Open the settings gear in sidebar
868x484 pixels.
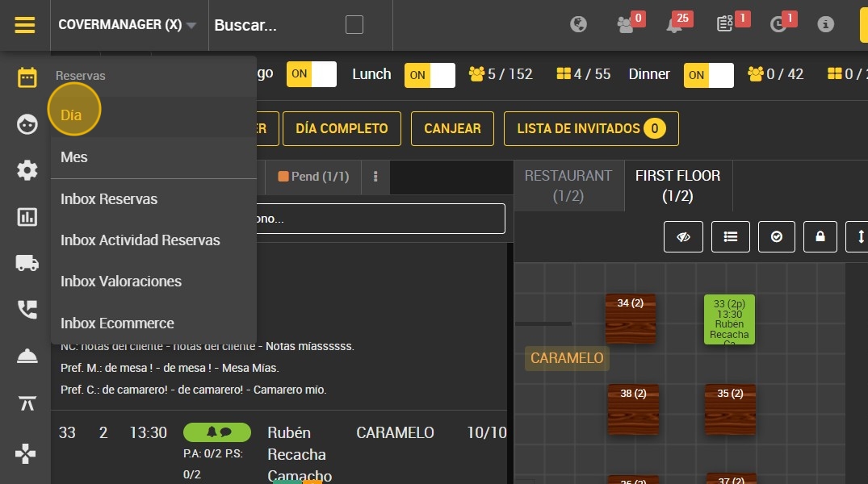pyautogui.click(x=27, y=170)
